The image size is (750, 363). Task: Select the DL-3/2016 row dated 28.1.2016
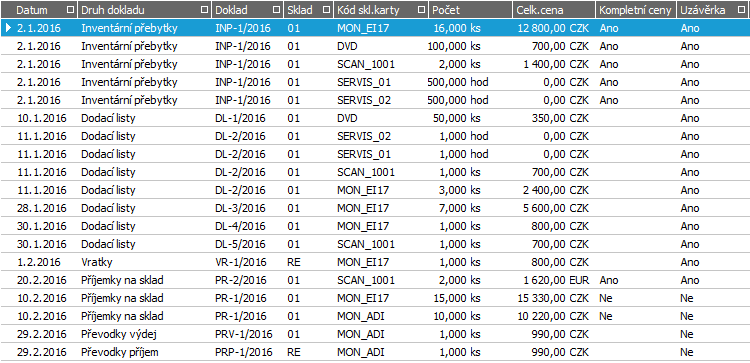point(375,208)
